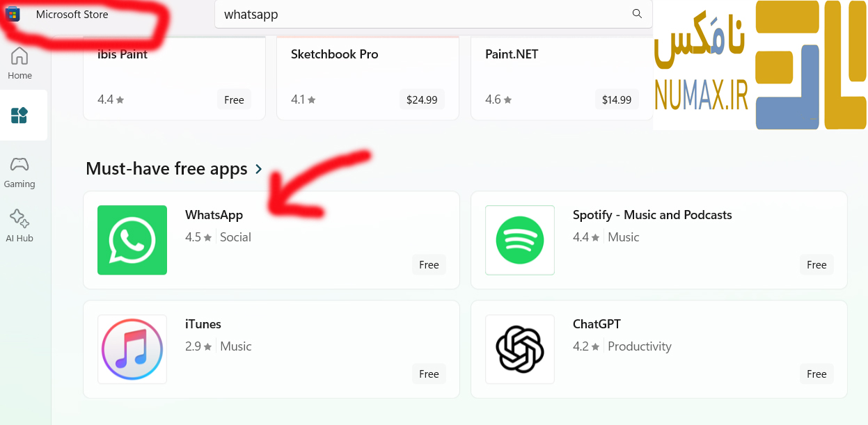Click the Microsoft Store logo icon

[x=13, y=14]
